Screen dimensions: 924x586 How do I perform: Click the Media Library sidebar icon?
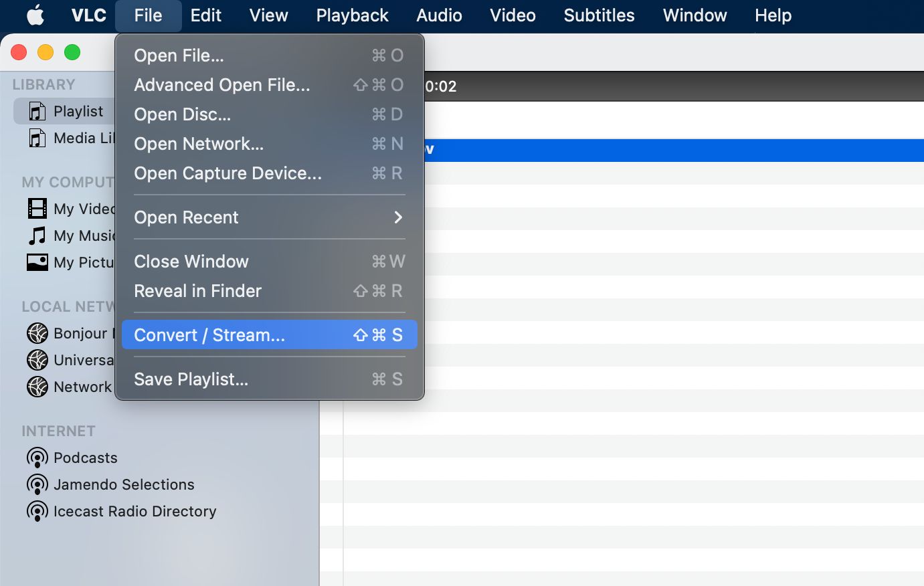[37, 138]
